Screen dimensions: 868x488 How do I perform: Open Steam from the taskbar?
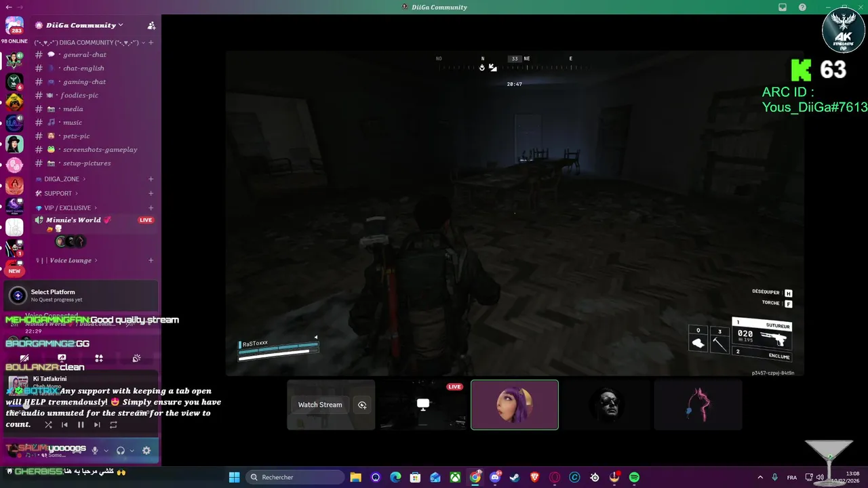point(515,477)
